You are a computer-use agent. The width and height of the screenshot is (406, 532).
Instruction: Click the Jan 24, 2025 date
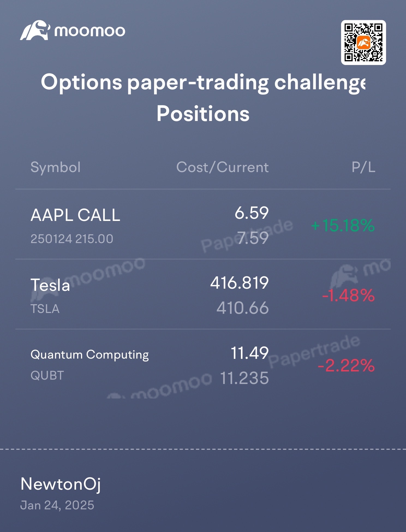pos(57,505)
